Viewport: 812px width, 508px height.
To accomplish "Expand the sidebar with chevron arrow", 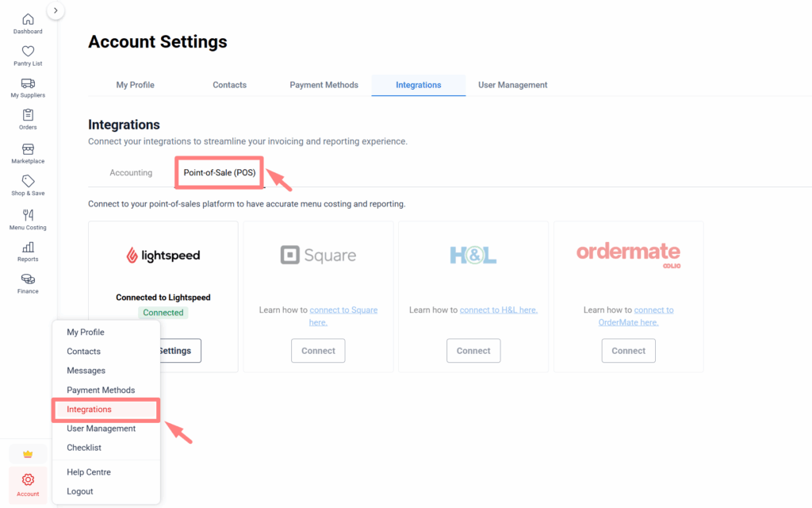I will coord(56,10).
